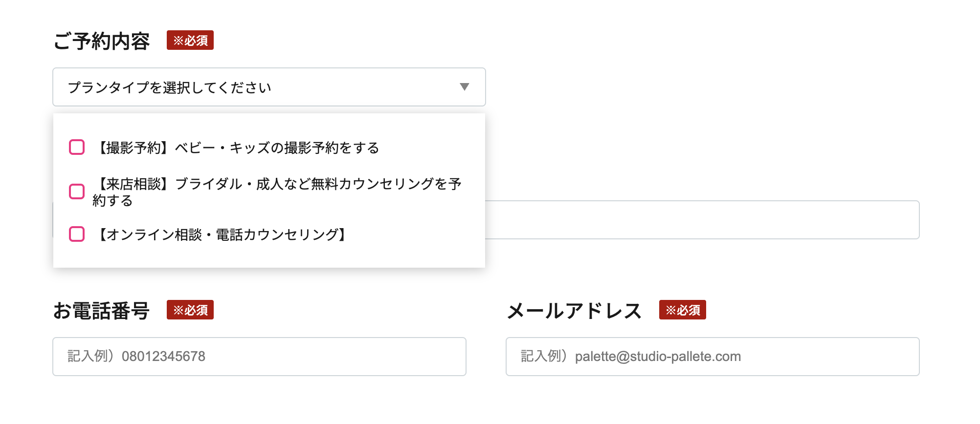Focus the phone number field with 08012345678 placeholder
The height and width of the screenshot is (424, 980).
coord(259,357)
